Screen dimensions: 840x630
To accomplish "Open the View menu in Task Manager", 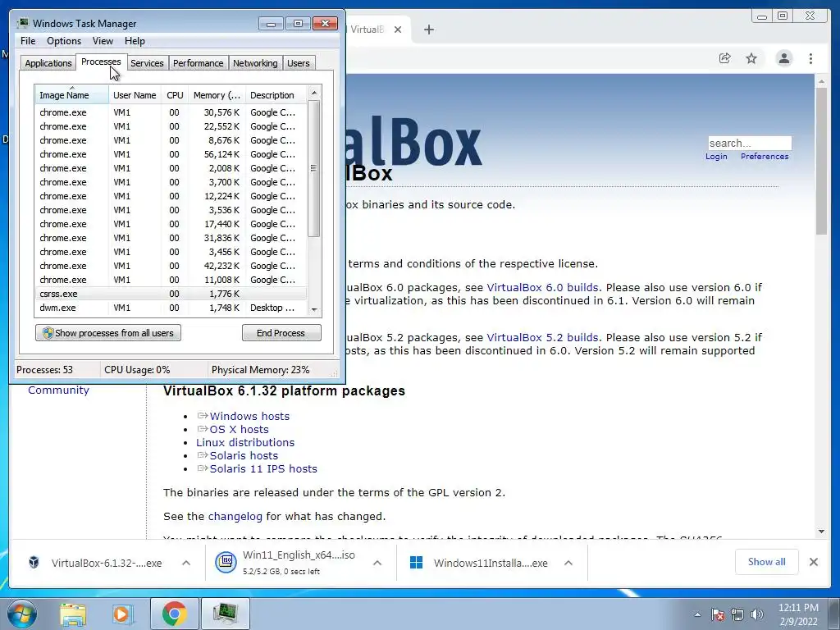I will (103, 41).
